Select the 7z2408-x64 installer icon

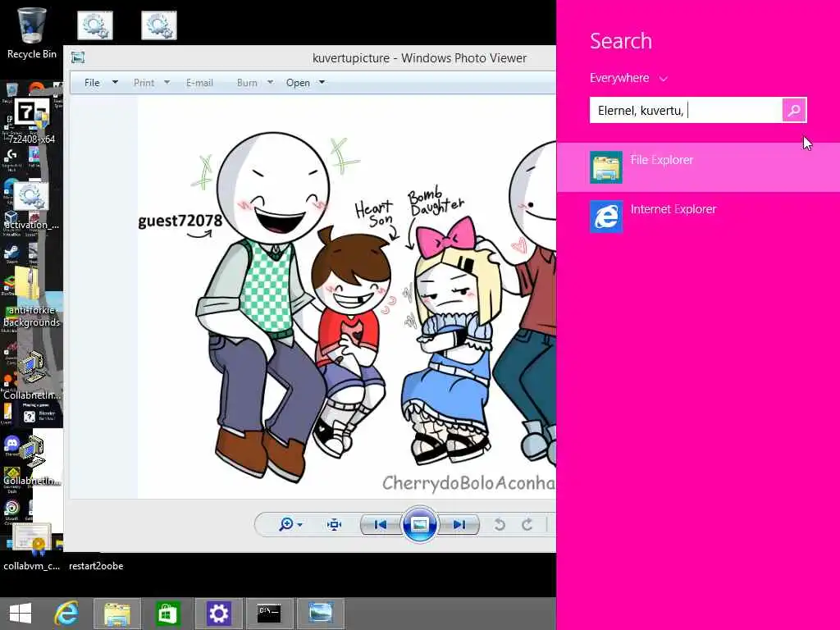tap(32, 121)
